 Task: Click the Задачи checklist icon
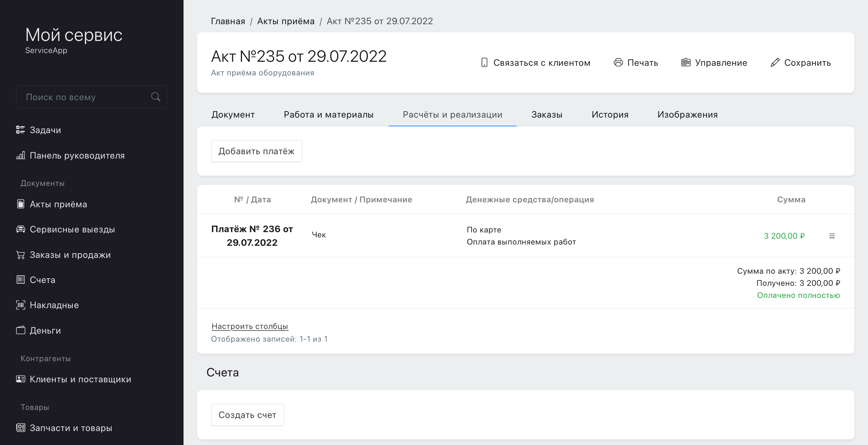click(20, 130)
